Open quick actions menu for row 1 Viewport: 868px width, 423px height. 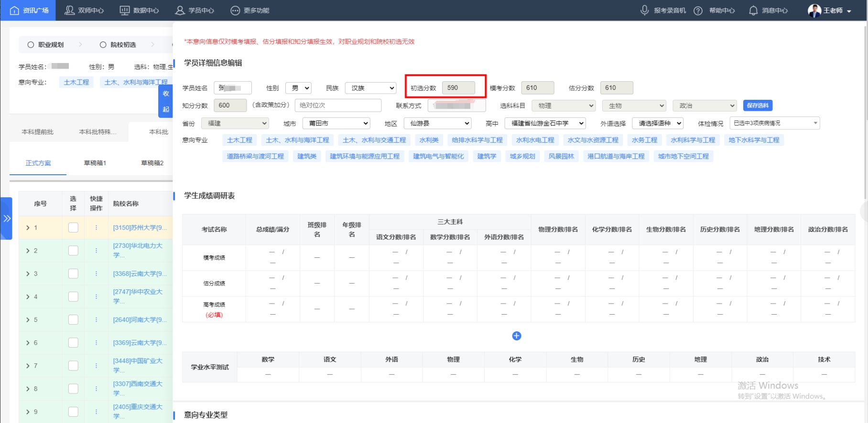click(96, 228)
